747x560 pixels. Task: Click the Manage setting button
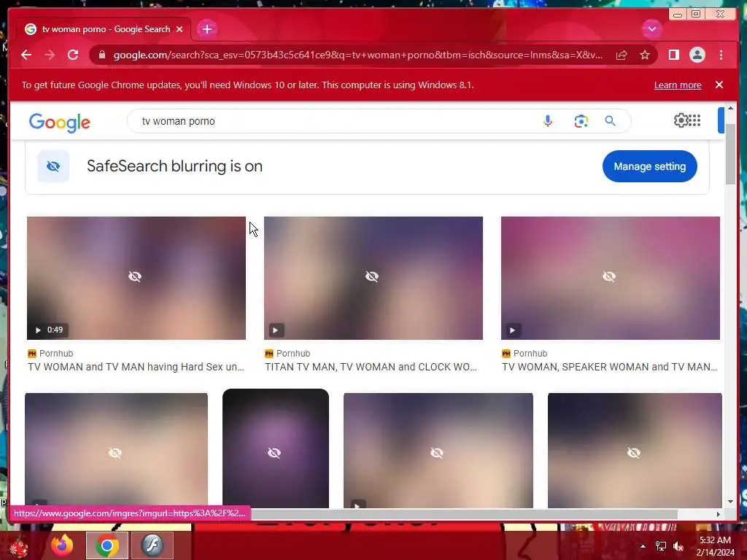coord(649,166)
